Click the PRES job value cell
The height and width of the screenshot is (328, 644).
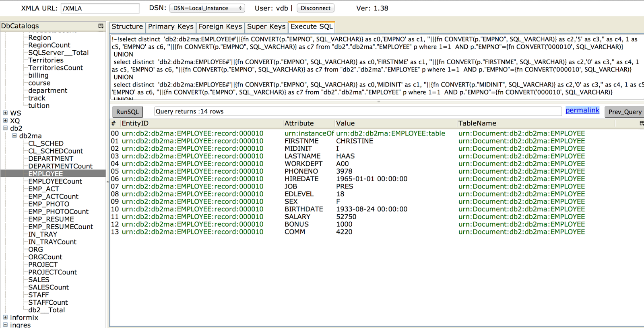(345, 187)
